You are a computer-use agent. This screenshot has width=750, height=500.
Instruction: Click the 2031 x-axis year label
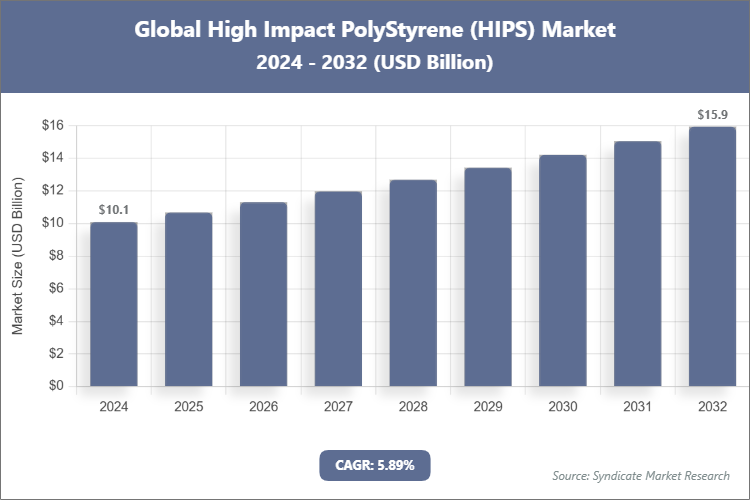638,407
